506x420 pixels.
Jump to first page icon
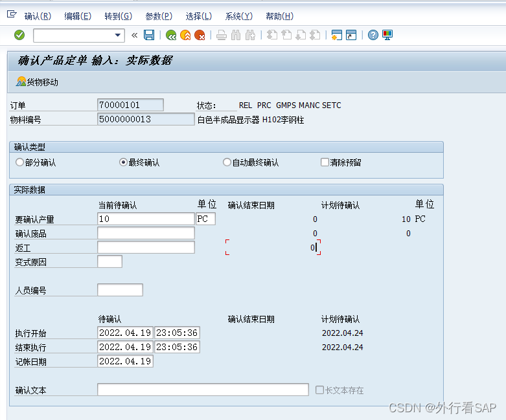(272, 35)
